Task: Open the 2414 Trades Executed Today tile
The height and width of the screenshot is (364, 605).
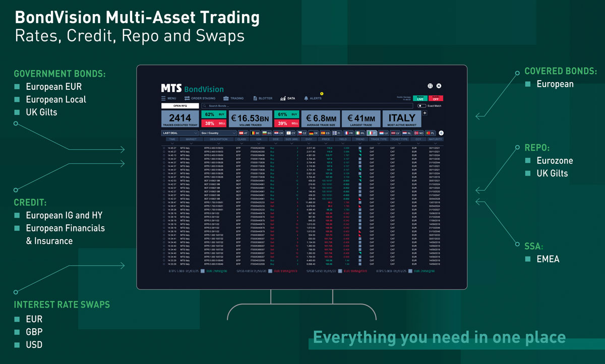Action: click(x=180, y=119)
